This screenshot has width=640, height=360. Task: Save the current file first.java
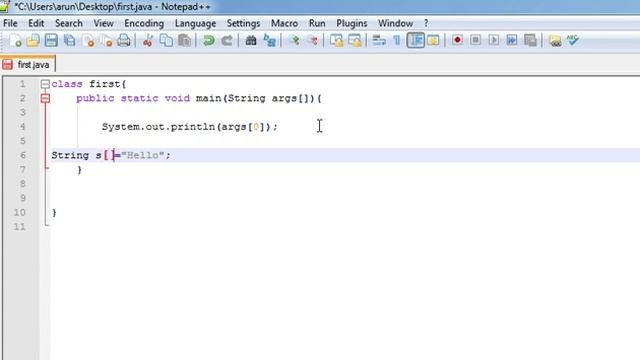coord(51,40)
